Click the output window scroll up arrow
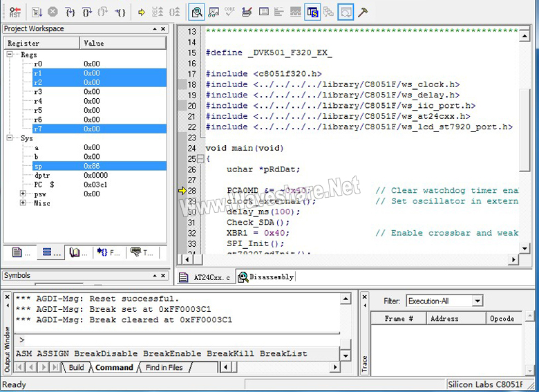 coord(346,299)
